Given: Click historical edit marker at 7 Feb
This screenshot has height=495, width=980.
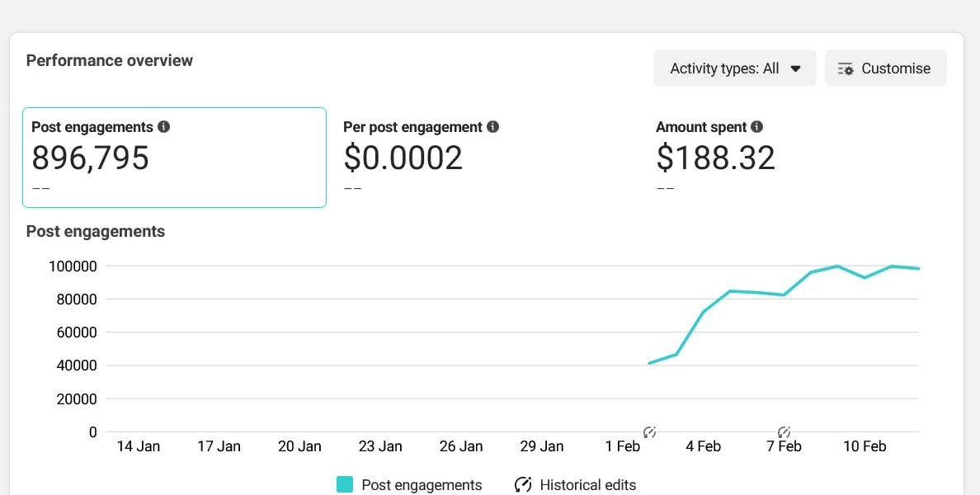Looking at the screenshot, I should [784, 431].
